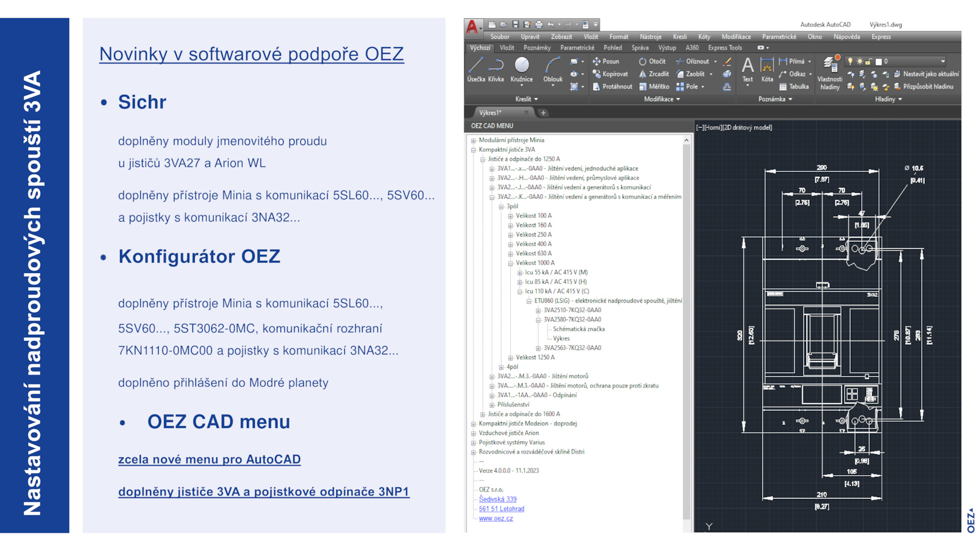Open link doplněny jističe 3VA a pojistkové odpínače

[x=264, y=492]
